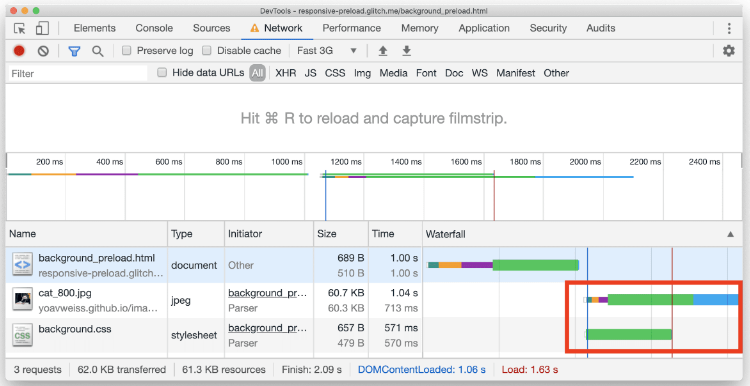Click the 62.0 KB transferred status text
750x386 pixels.
[x=122, y=370]
